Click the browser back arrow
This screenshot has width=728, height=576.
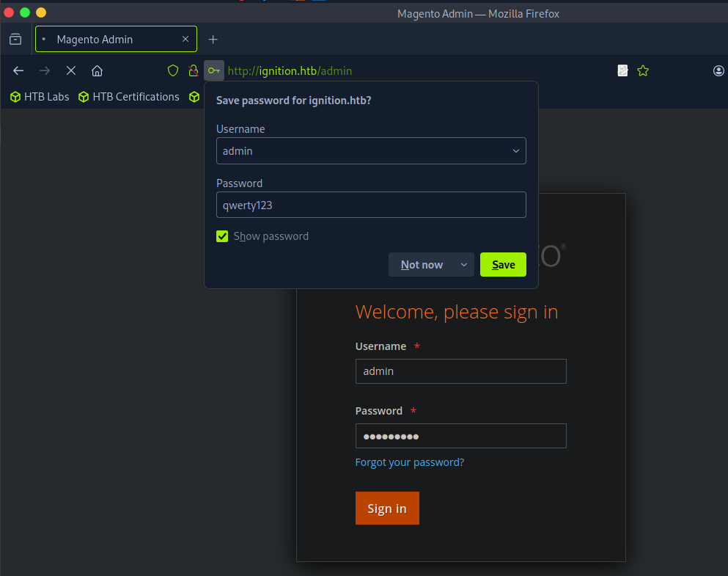coord(19,70)
